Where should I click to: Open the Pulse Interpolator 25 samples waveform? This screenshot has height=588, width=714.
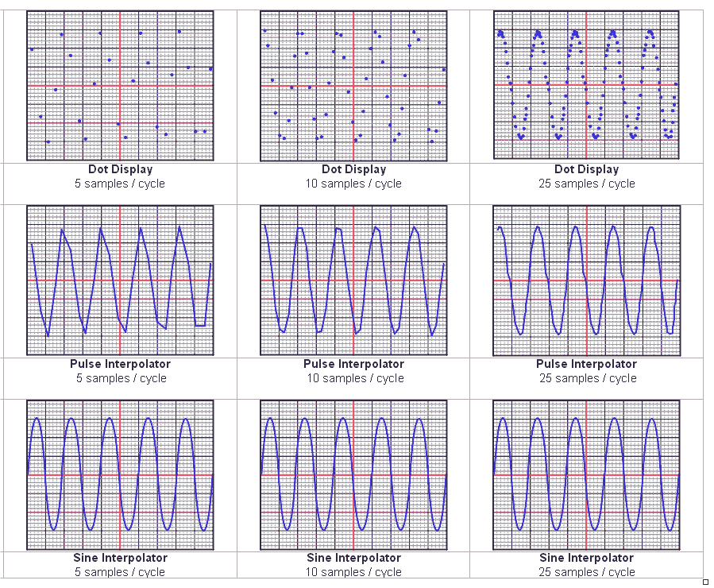(x=586, y=280)
